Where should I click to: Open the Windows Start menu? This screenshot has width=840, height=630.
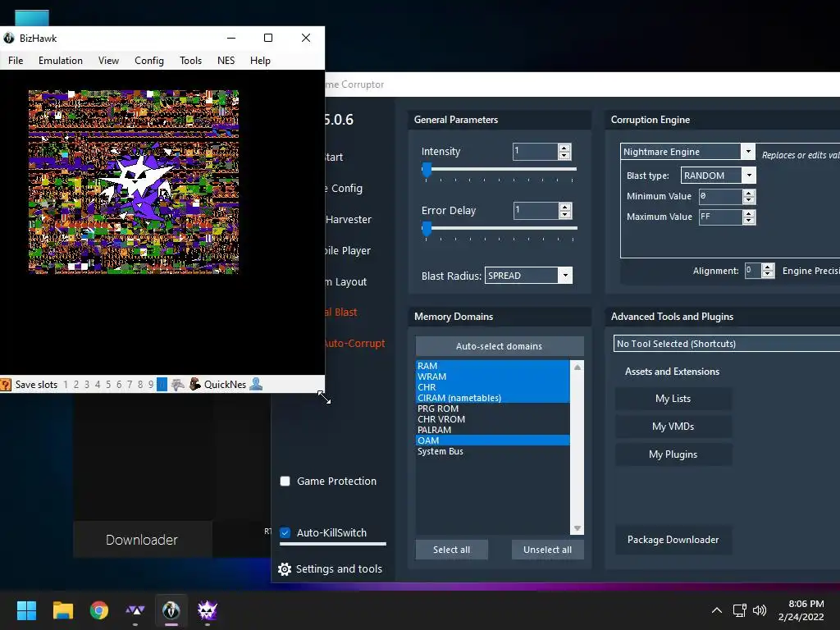click(x=26, y=610)
